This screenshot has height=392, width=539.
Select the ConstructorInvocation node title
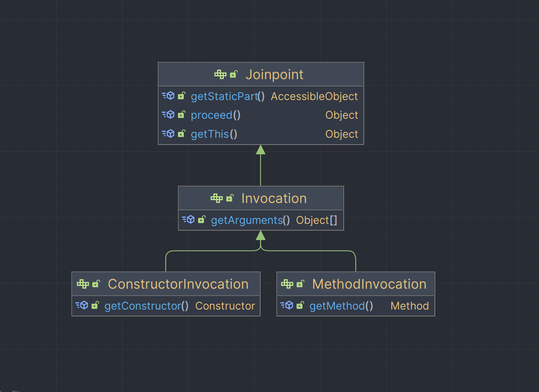pyautogui.click(x=178, y=284)
